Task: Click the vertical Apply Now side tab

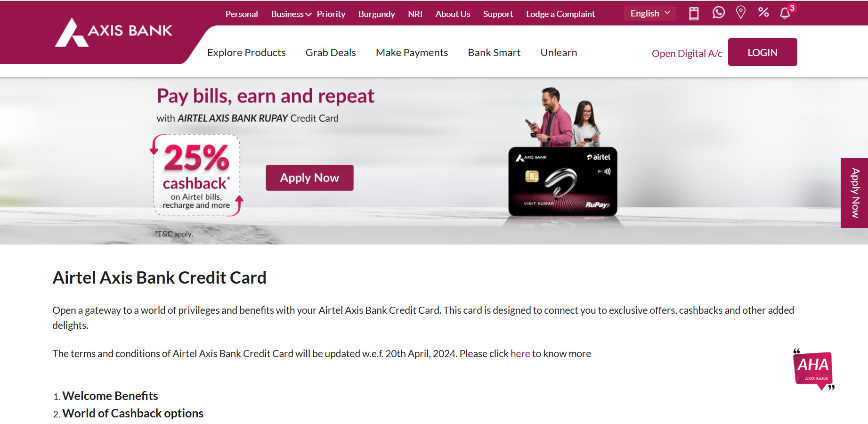Action: (854, 193)
